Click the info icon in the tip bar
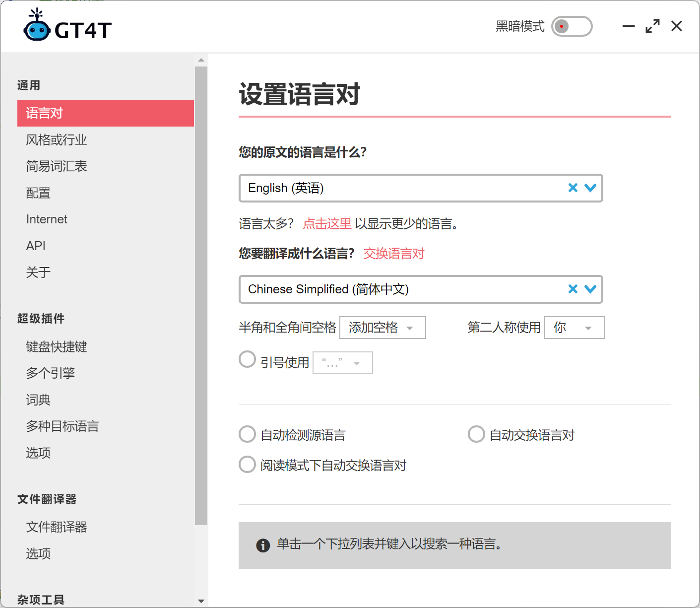700x608 pixels. pyautogui.click(x=263, y=545)
